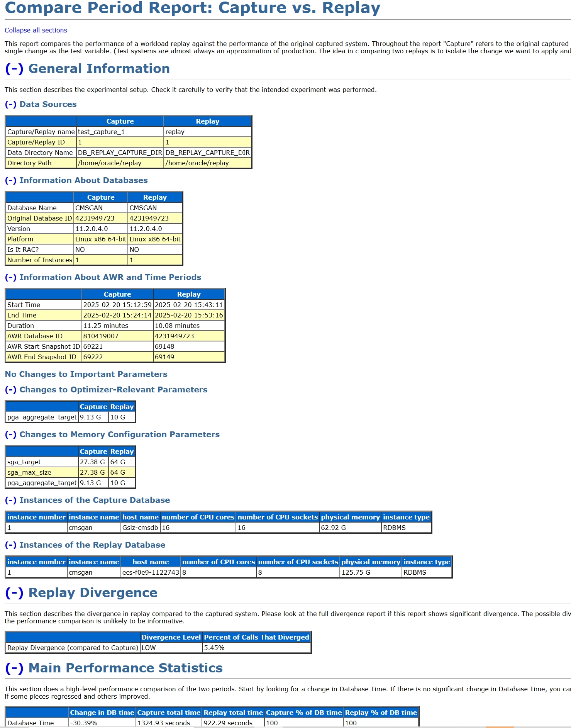Select snapshot ID value '69149'
Image resolution: width=571 pixels, height=728 pixels.
[x=189, y=357]
